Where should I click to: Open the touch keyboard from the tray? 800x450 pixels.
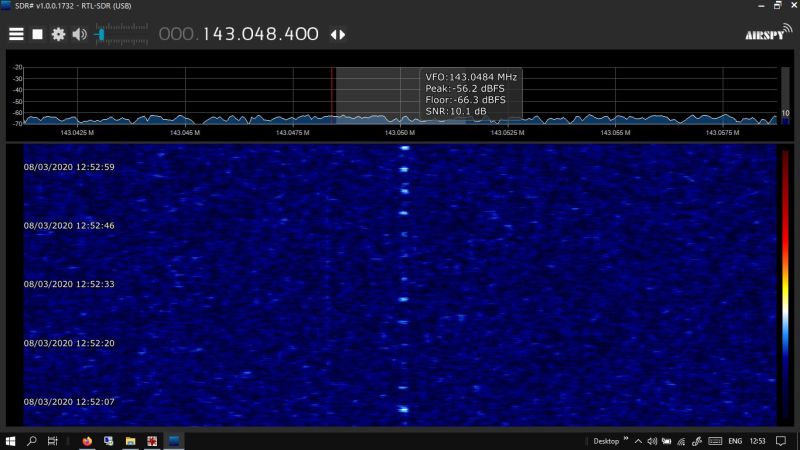tap(715, 441)
